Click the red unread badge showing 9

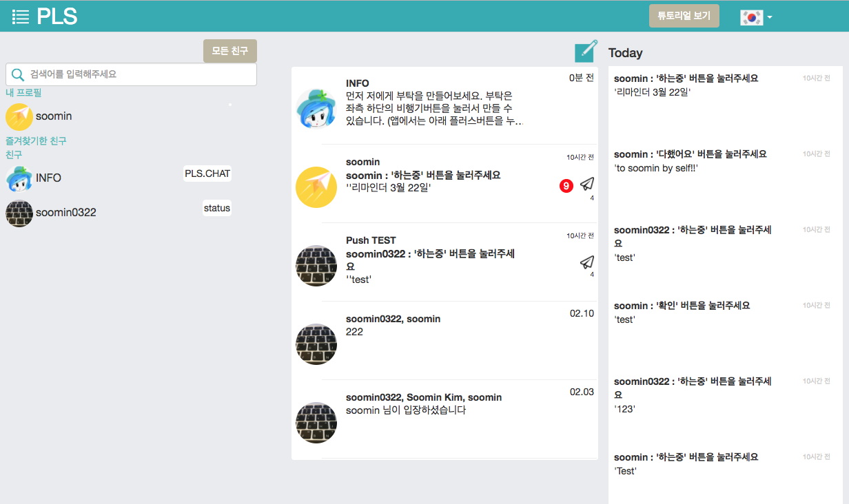point(566,185)
